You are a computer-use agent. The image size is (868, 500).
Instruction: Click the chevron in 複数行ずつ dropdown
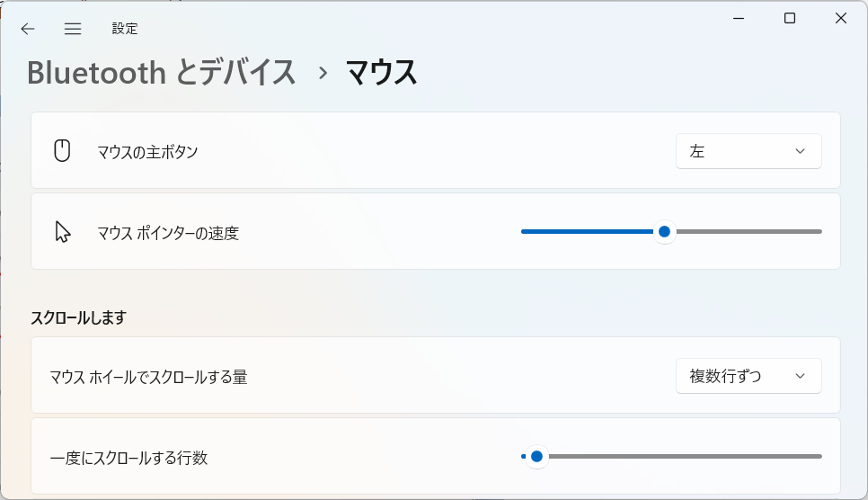[800, 376]
